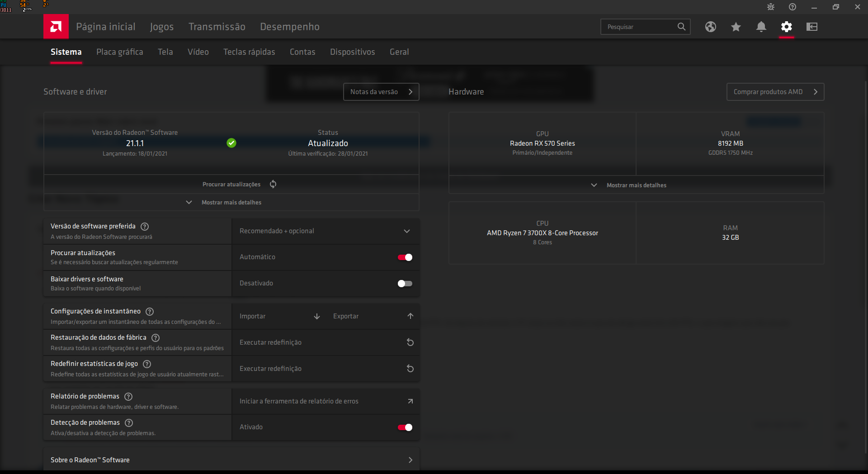The height and width of the screenshot is (474, 868).
Task: Switch to the Tela tab
Action: (165, 52)
